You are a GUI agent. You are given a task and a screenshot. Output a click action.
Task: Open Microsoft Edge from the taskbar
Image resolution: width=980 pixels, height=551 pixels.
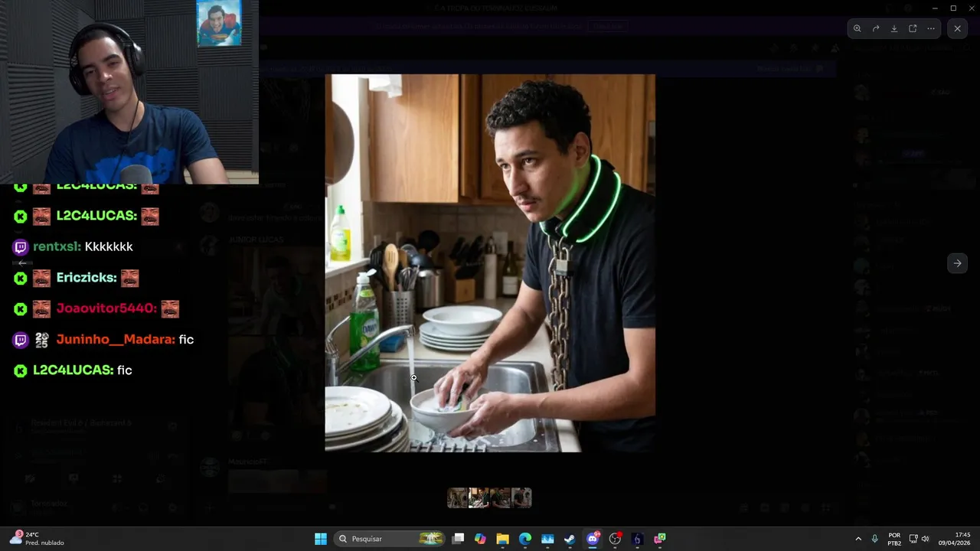525,539
